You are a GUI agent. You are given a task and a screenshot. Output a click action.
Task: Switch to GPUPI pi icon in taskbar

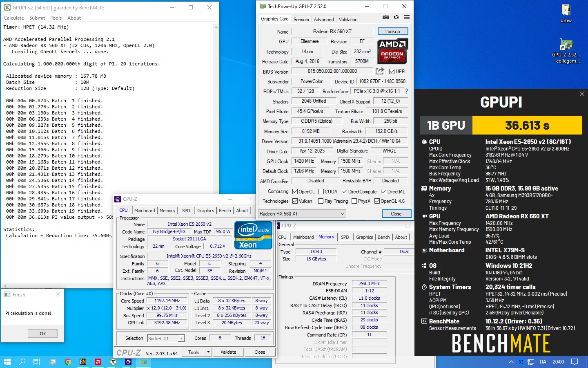113,362
